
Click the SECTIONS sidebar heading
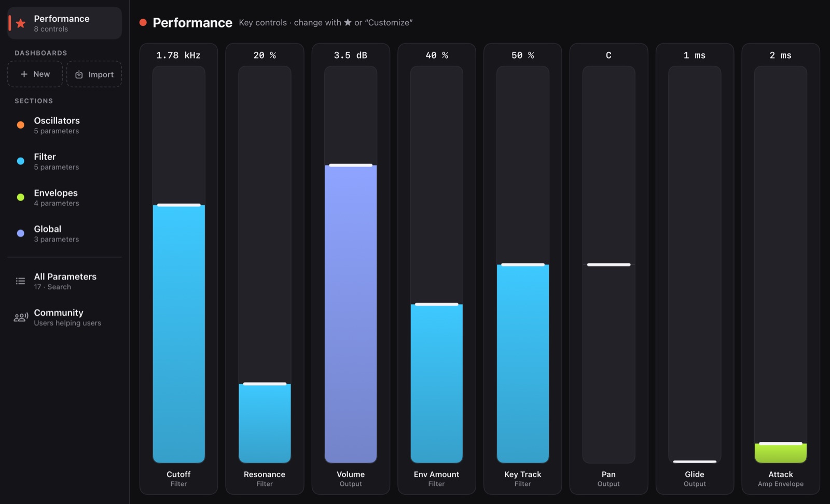tap(34, 101)
